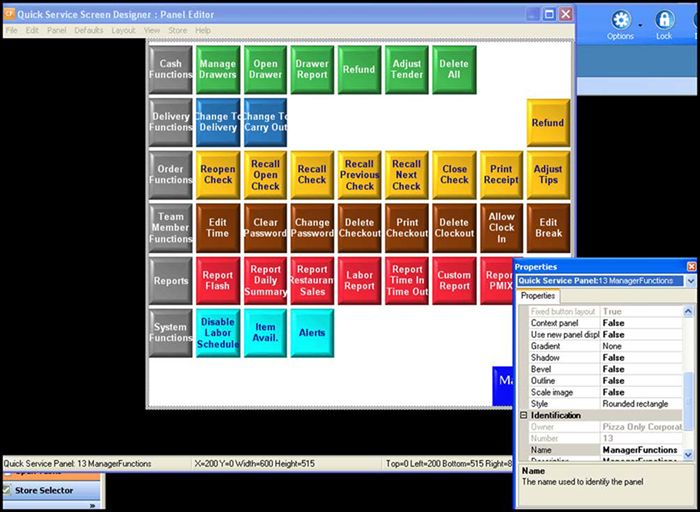Open the Help menu
Image resolution: width=700 pixels, height=512 pixels.
(203, 30)
